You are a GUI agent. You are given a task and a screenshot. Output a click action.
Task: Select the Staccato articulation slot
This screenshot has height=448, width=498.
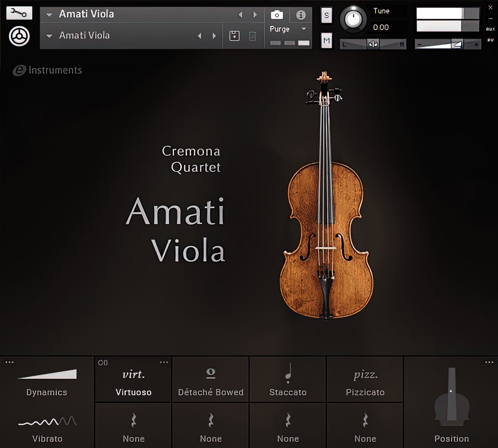(288, 379)
